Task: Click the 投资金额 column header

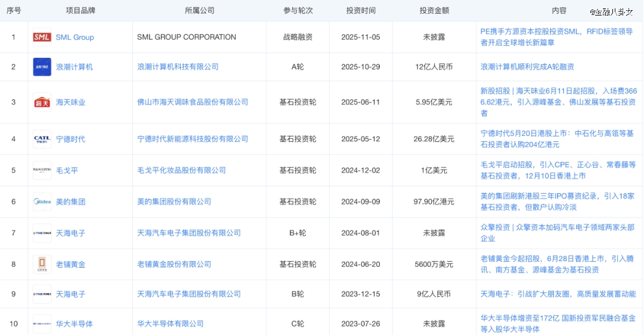Action: pyautogui.click(x=434, y=11)
